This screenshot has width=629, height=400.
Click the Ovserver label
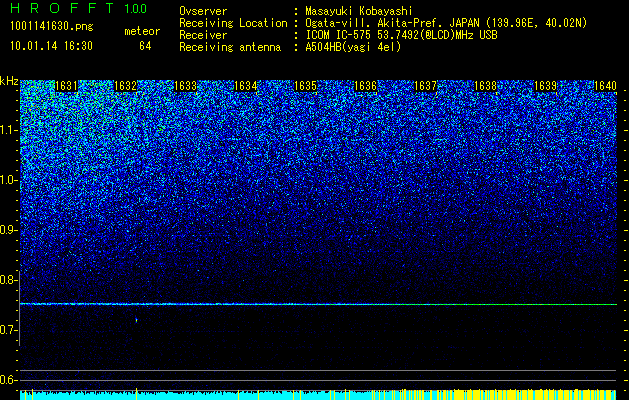click(x=203, y=11)
